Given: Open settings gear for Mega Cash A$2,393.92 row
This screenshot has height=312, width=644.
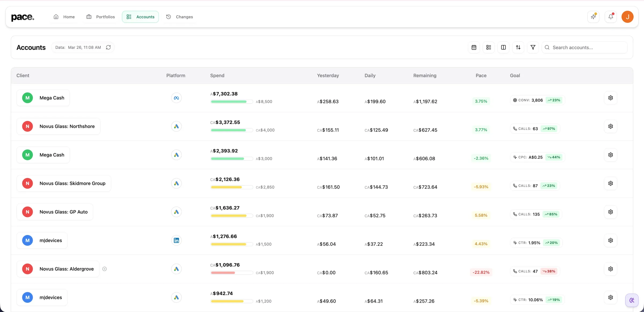Looking at the screenshot, I should click(x=610, y=155).
